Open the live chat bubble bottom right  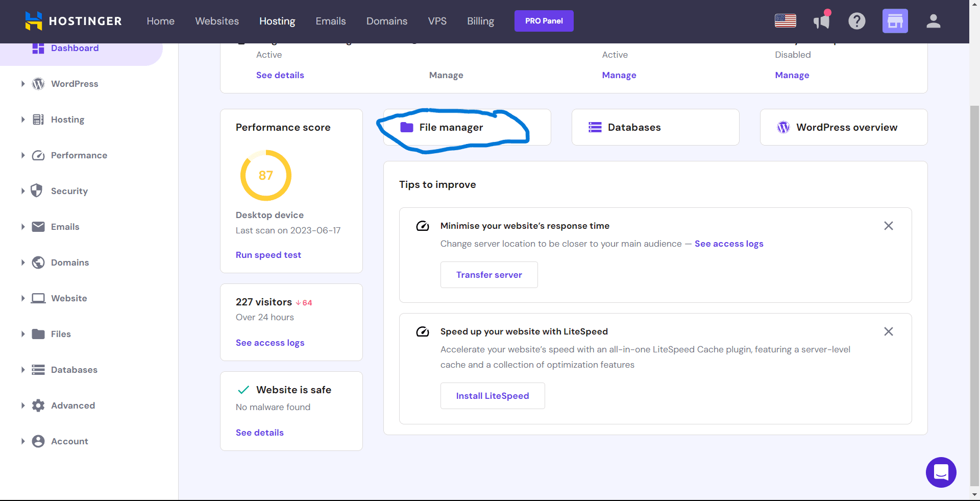[x=941, y=472]
